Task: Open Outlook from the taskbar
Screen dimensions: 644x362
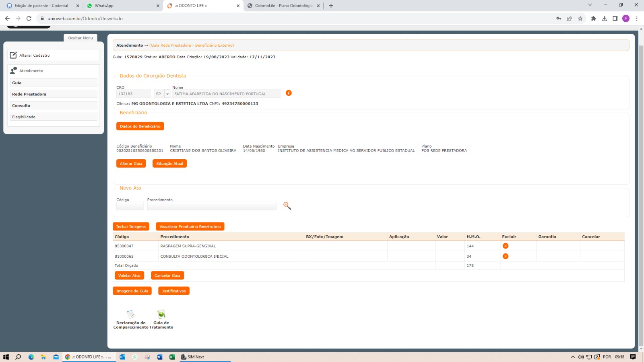Action: (x=122, y=357)
